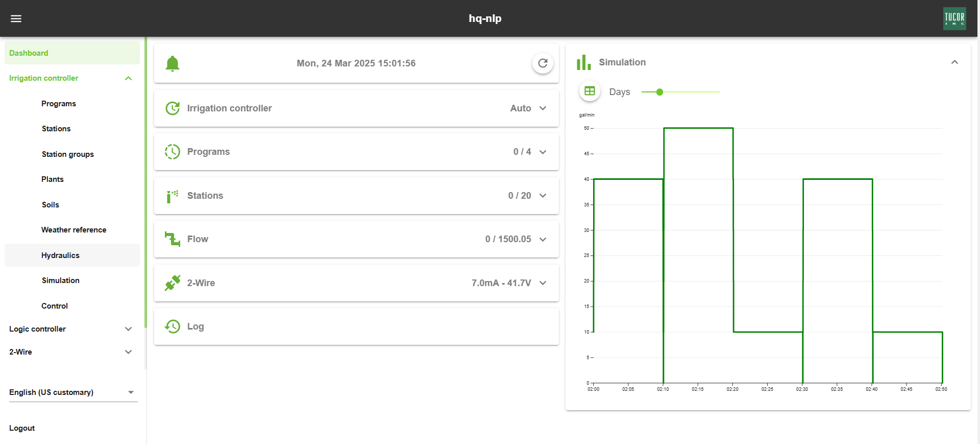Expand the 2-Wire sidebar section
Viewport: 980px width, 444px height.
pyautogui.click(x=129, y=352)
